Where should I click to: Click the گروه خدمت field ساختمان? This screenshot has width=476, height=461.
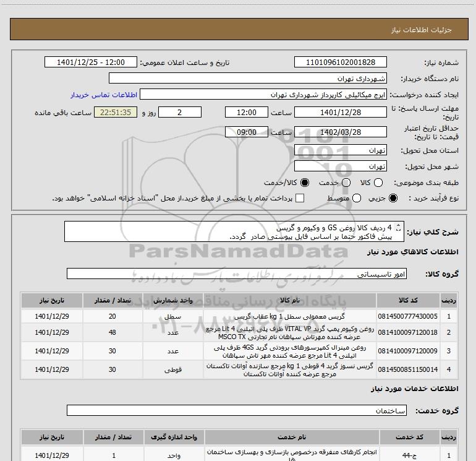point(237,410)
